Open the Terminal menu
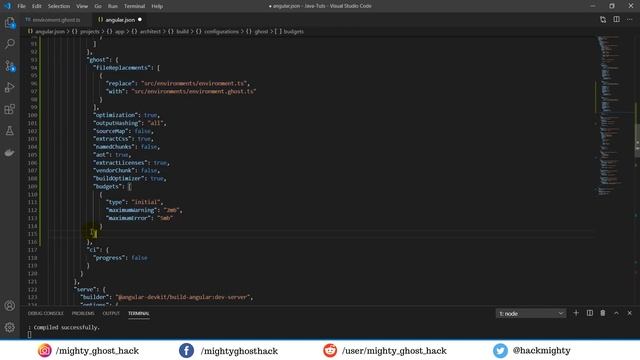The image size is (640, 360). pyautogui.click(x=134, y=6)
